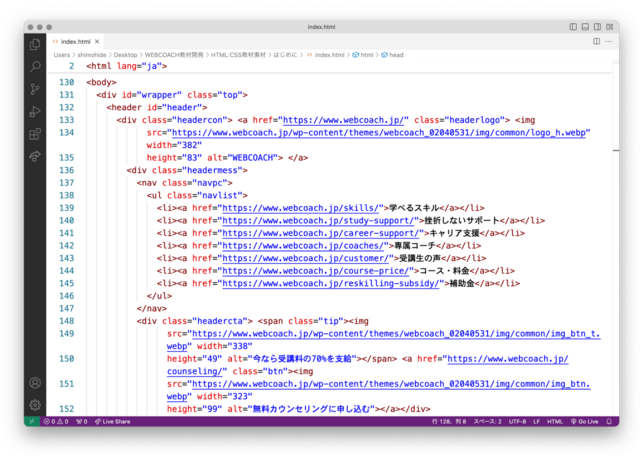Split the editor to the right
Screen dimensions: 640x458
[x=596, y=41]
